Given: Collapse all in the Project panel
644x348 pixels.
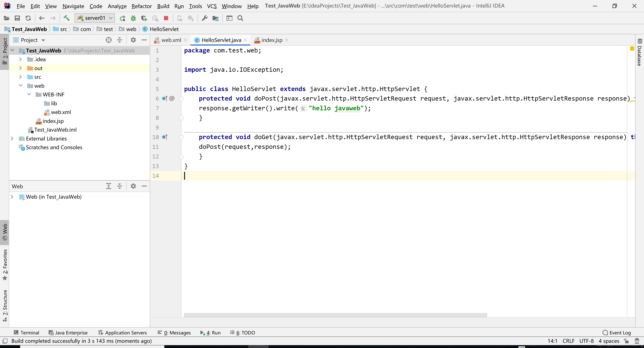Looking at the screenshot, I should [120, 40].
